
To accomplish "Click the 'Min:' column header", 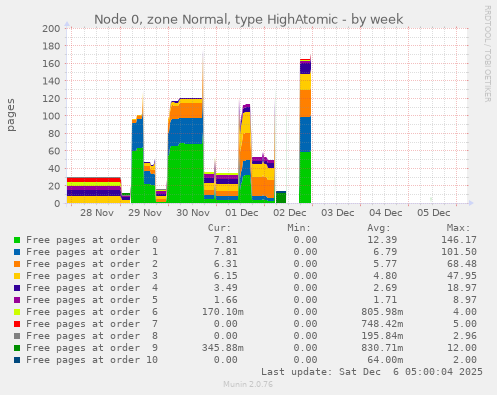I will click(x=299, y=228).
